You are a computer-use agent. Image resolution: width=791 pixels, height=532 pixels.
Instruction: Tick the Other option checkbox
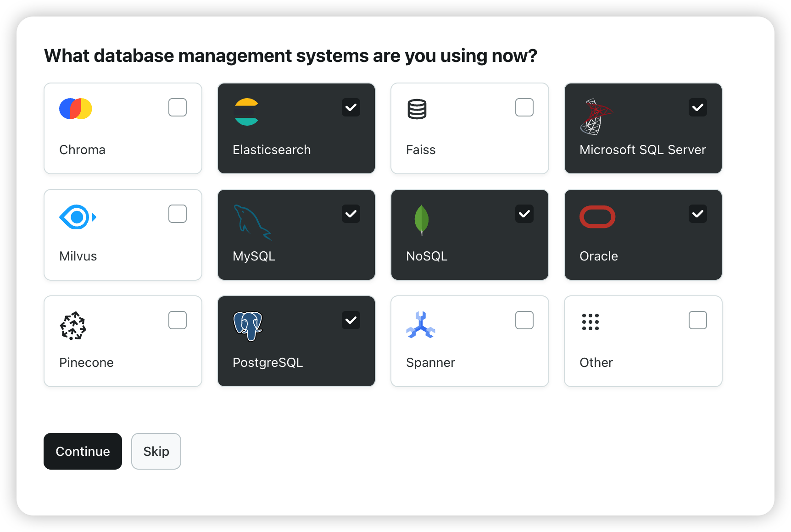[698, 320]
